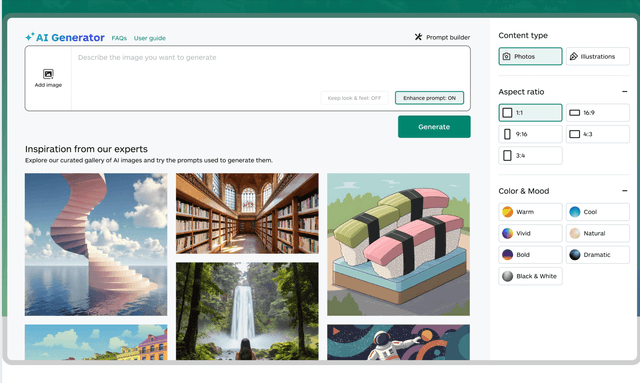Pick the 4:3 aspect ratio icon
Screen dimensions: 640x383
coord(574,134)
